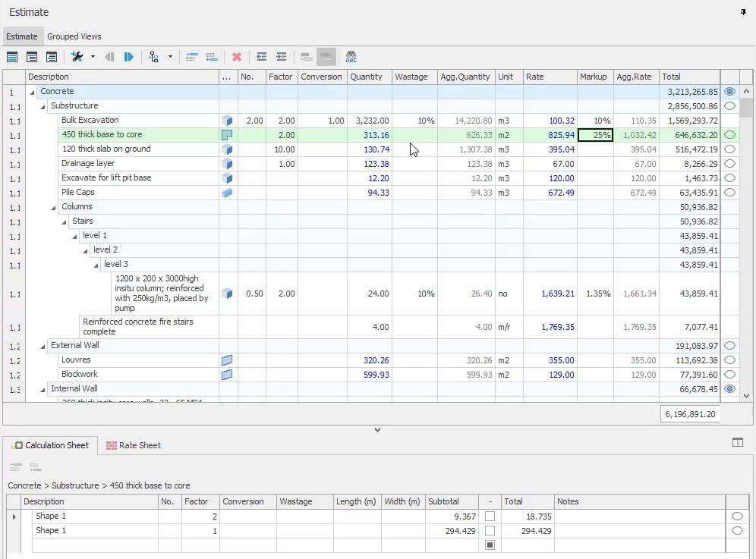Click area icon in Louvres row

pyautogui.click(x=227, y=360)
